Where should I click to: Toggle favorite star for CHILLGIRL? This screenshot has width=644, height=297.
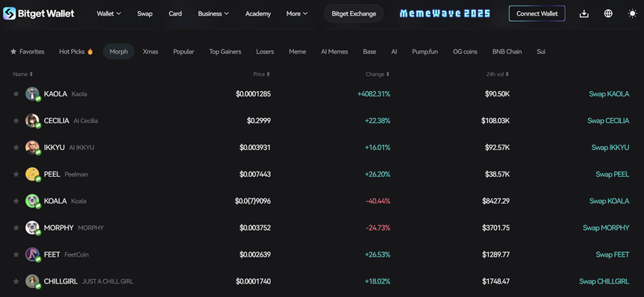point(16,281)
